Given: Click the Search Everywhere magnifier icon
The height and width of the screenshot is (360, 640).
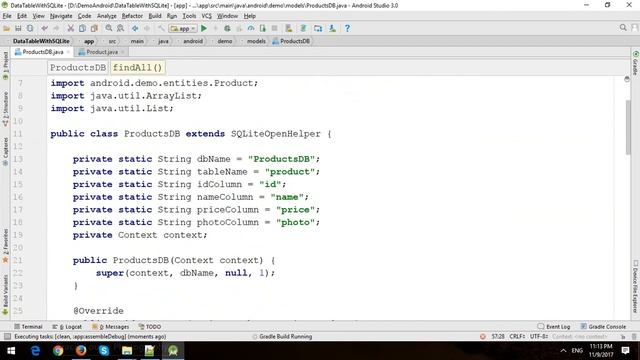Looking at the screenshot, I should (623, 28).
